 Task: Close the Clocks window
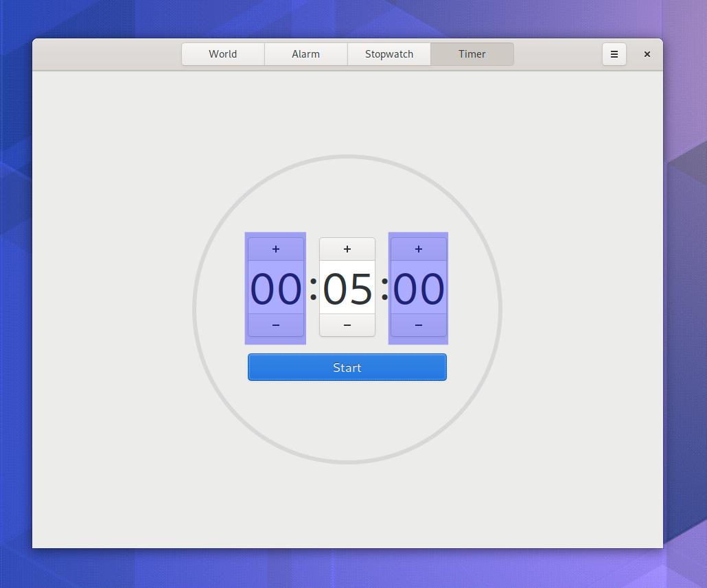coord(647,54)
